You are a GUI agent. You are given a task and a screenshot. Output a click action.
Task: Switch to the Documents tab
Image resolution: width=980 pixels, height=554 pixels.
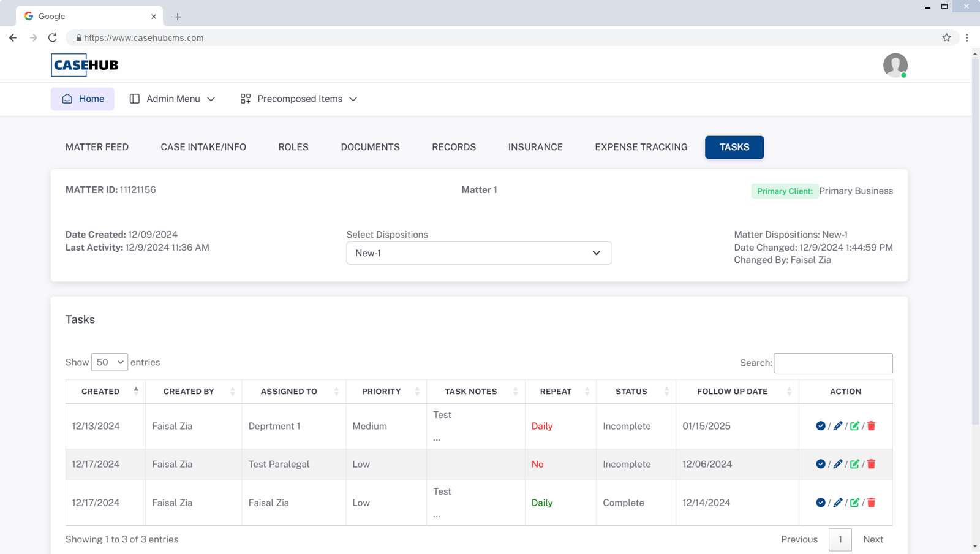(370, 147)
